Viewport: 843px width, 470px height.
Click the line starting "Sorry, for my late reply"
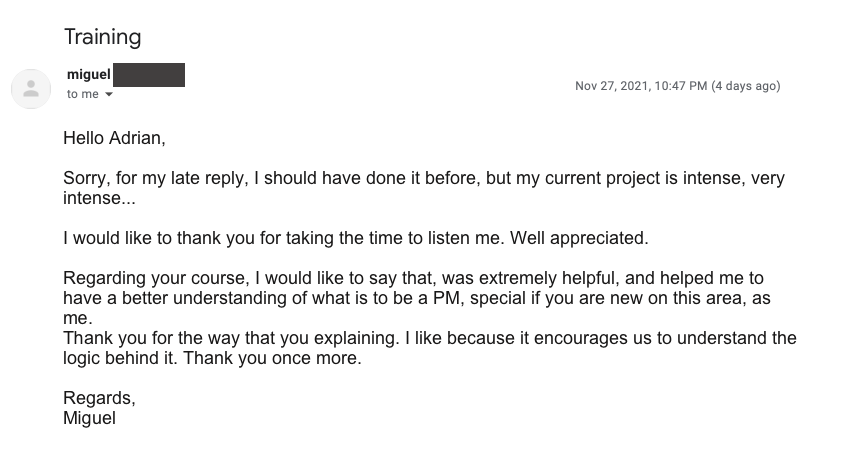click(x=423, y=179)
